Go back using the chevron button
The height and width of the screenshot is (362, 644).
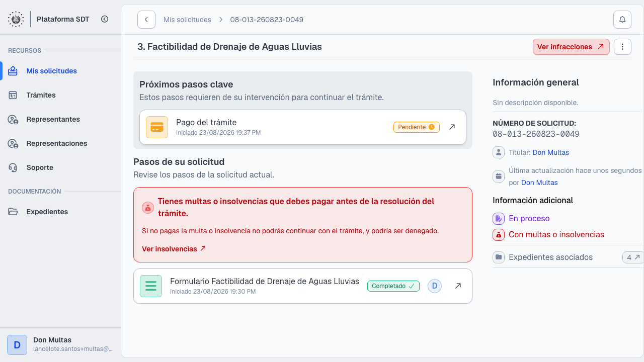146,20
